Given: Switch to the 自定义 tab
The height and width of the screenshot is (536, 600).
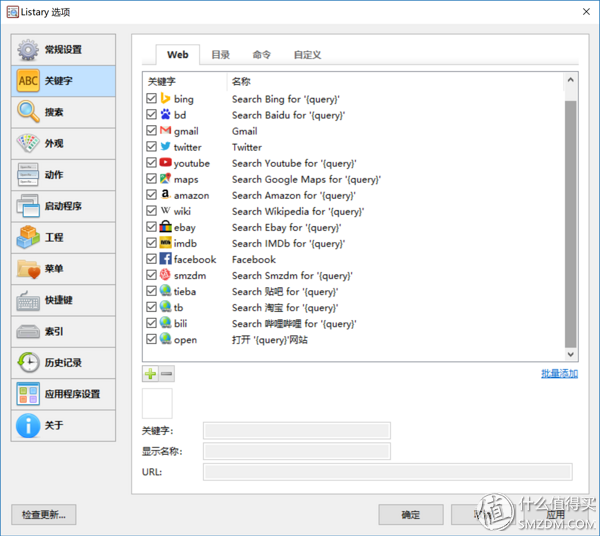Looking at the screenshot, I should [307, 55].
